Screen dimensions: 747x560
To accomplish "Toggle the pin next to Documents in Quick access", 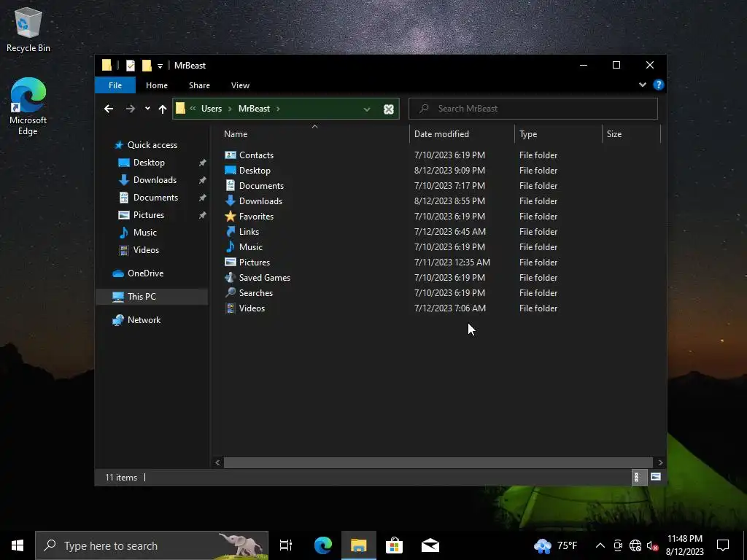I will [202, 198].
